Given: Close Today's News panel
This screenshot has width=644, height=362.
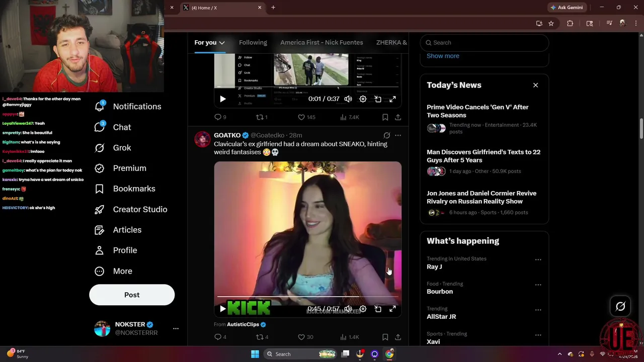Looking at the screenshot, I should [535, 85].
